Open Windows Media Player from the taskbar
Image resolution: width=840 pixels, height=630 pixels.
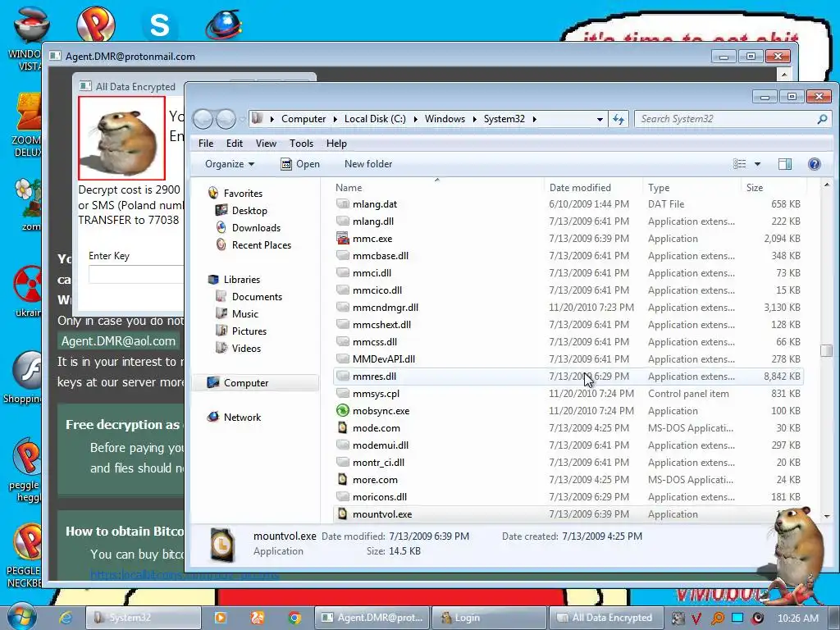click(220, 618)
